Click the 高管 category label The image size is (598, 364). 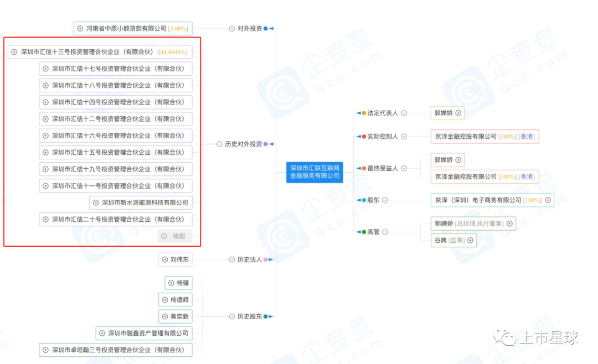pos(373,232)
